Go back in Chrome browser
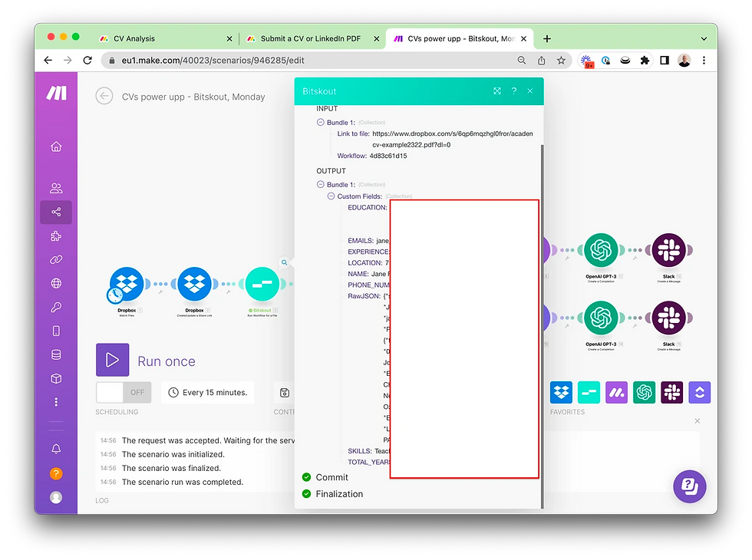Image resolution: width=752 pixels, height=560 pixels. coord(48,61)
